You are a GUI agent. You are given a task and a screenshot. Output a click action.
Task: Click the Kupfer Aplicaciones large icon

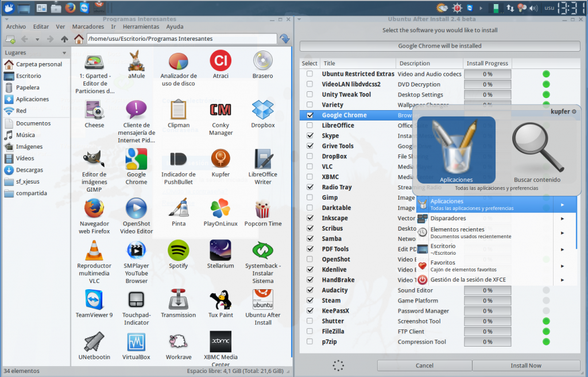tap(456, 150)
